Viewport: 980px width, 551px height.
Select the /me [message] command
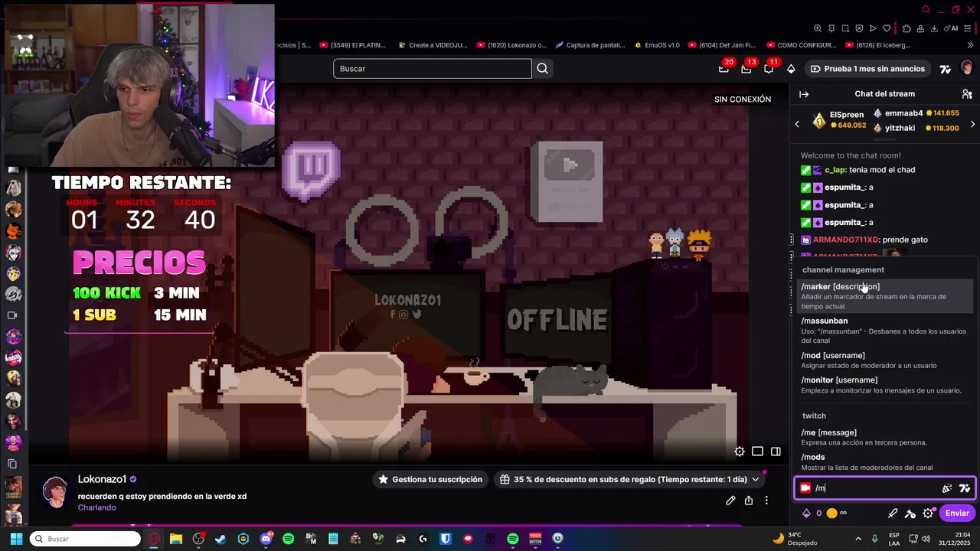pos(884,437)
